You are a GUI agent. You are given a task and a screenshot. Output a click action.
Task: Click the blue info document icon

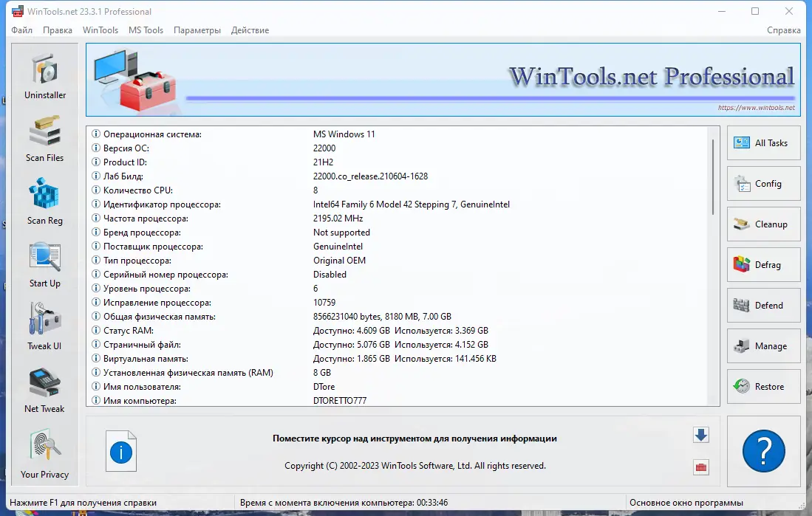tap(121, 451)
